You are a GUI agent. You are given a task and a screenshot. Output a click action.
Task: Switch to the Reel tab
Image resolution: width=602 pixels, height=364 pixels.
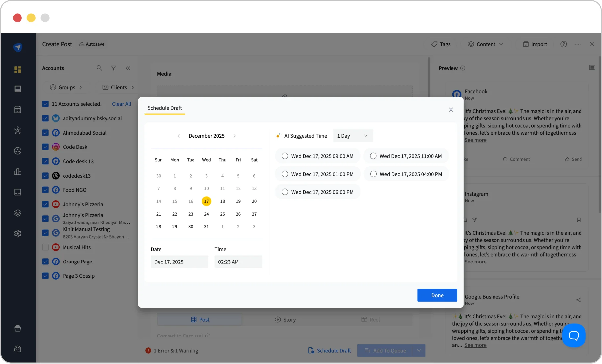[x=371, y=319]
